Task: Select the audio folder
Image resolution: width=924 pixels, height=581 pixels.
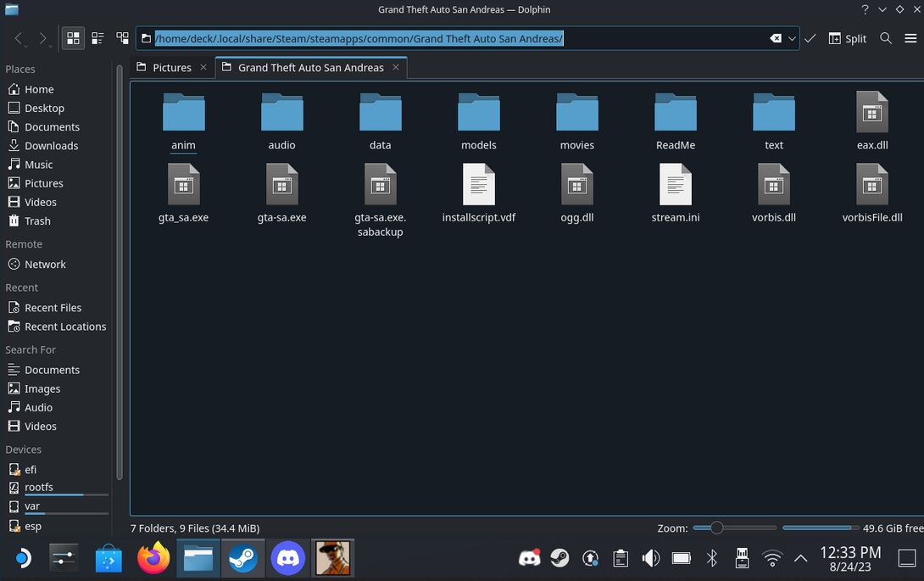Action: pyautogui.click(x=281, y=121)
